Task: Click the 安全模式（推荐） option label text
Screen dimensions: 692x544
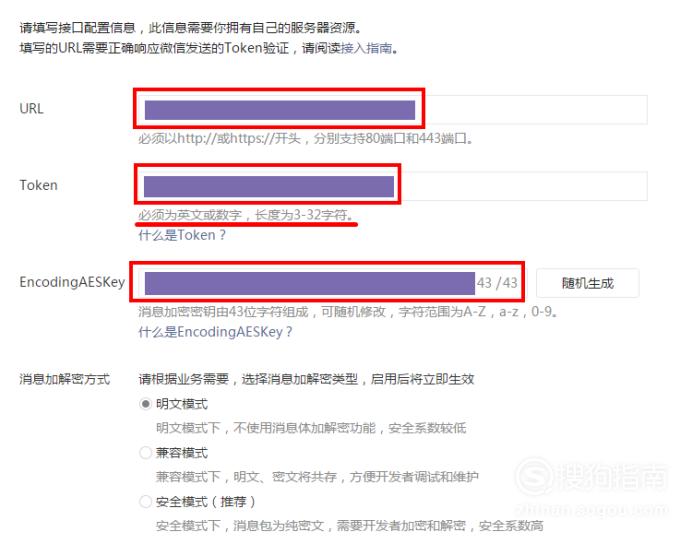Action: pos(205,502)
